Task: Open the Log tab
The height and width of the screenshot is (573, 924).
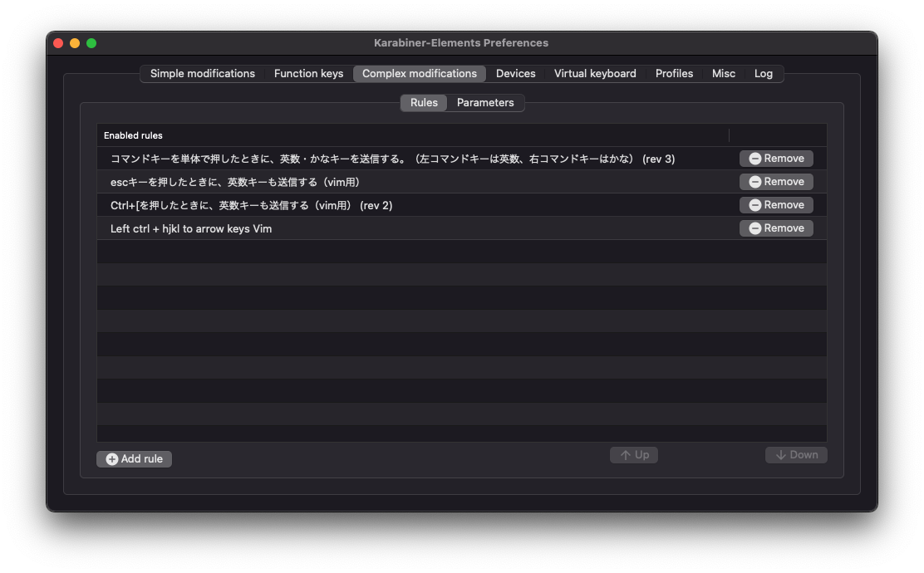Action: (764, 73)
